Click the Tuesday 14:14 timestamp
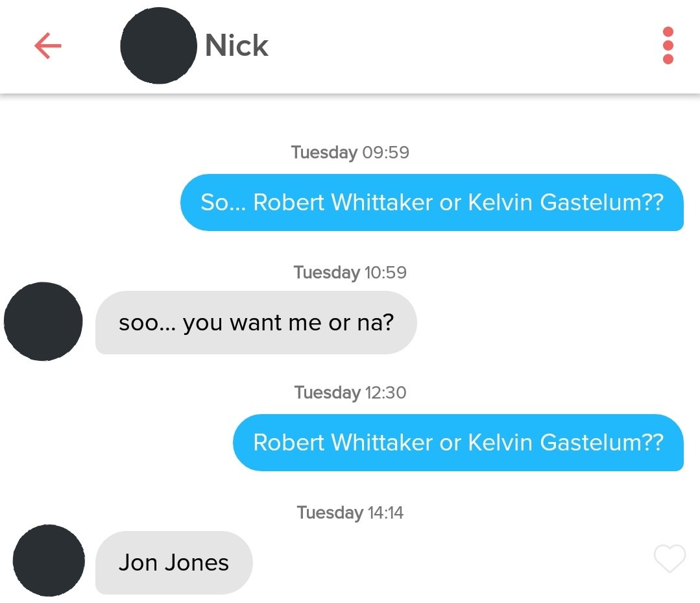The height and width of the screenshot is (603, 700). coord(350,513)
